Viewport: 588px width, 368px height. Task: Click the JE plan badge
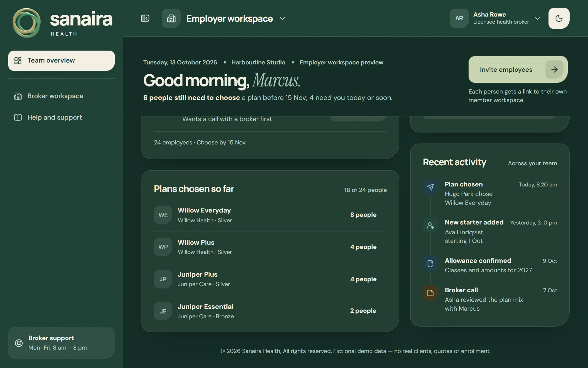point(163,311)
